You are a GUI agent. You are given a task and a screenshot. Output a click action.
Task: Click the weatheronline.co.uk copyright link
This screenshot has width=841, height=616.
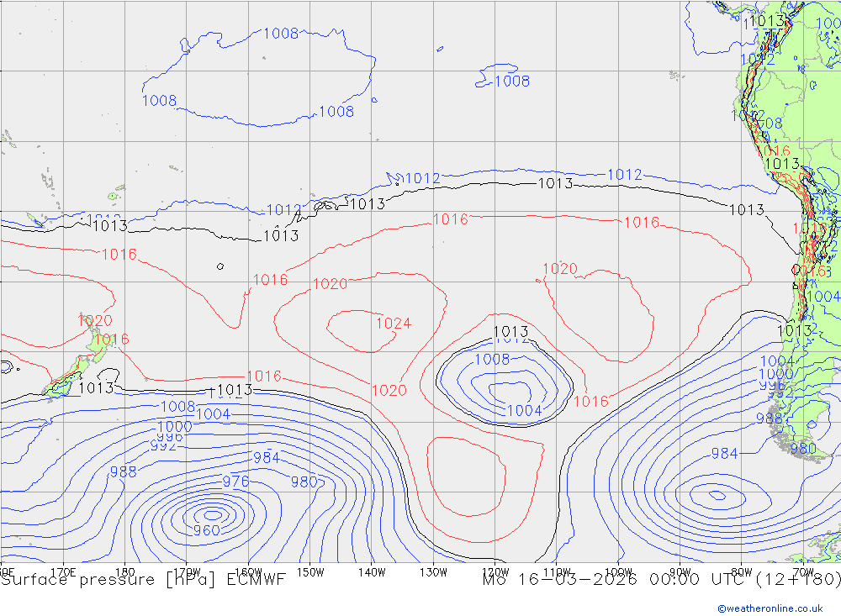770,608
